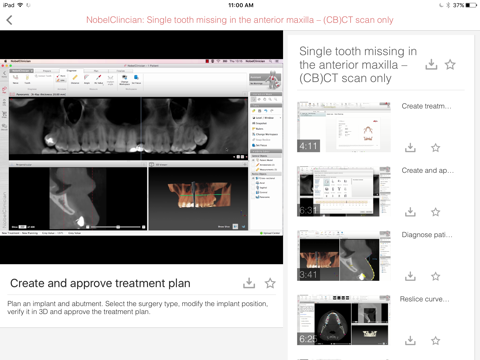Select the 'Diagnose pati...' title in list

427,235
